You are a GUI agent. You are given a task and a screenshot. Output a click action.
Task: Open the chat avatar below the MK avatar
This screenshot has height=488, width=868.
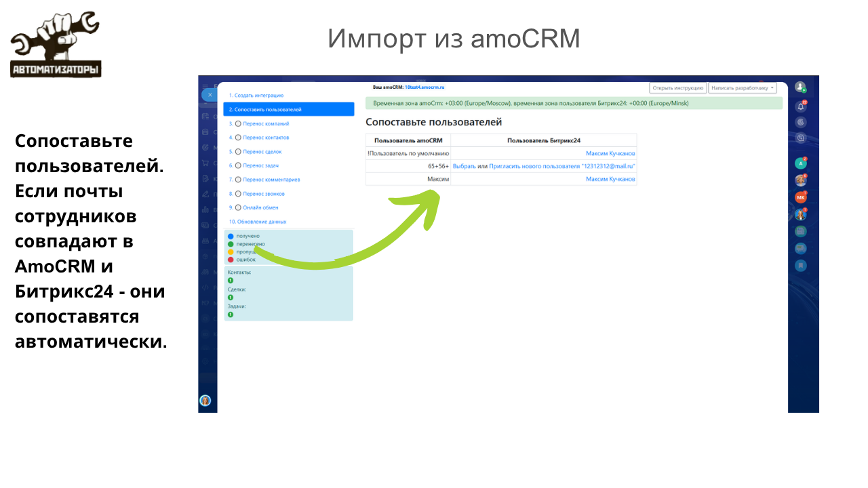tap(801, 214)
